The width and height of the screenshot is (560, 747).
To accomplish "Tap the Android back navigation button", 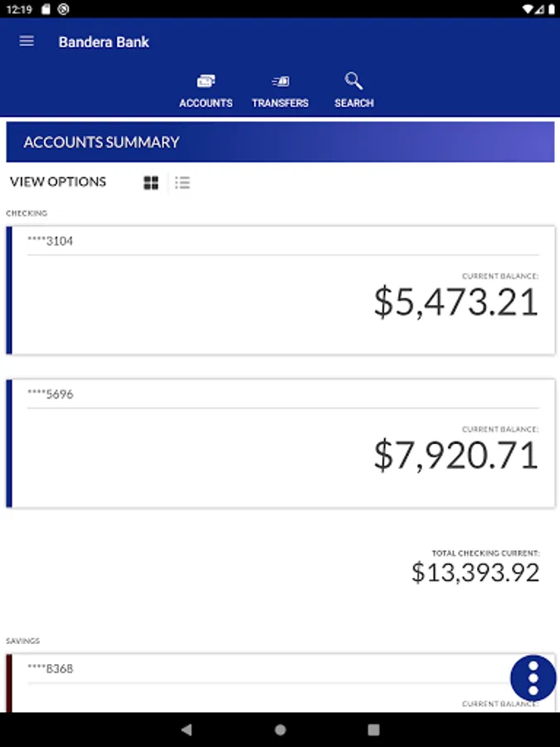I will point(187,730).
